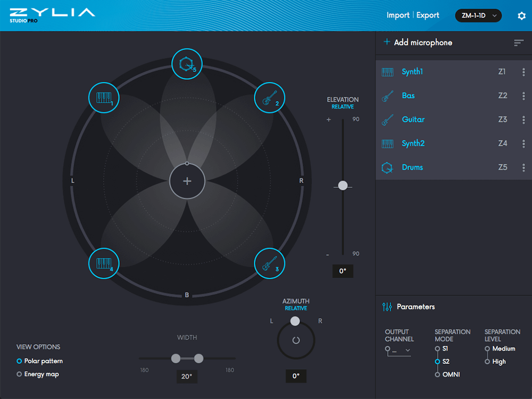The width and height of the screenshot is (532, 399).
Task: Set Separation Level to High
Action: 487,361
